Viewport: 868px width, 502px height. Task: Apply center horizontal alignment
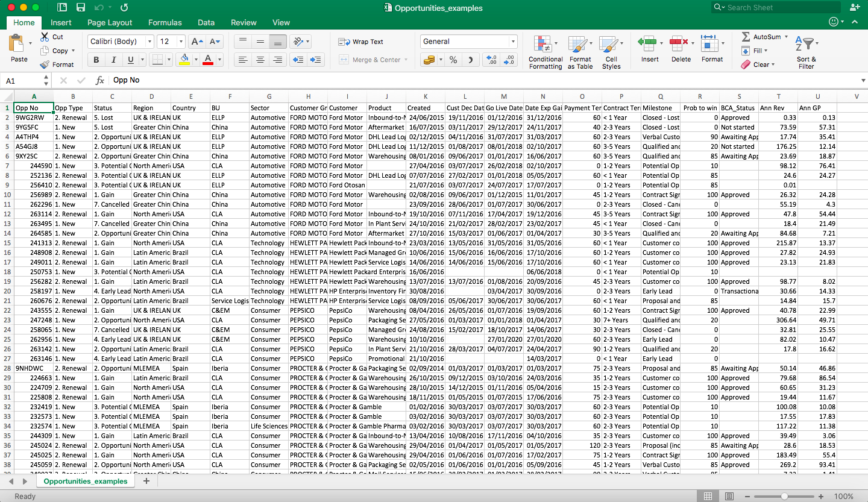(x=260, y=60)
